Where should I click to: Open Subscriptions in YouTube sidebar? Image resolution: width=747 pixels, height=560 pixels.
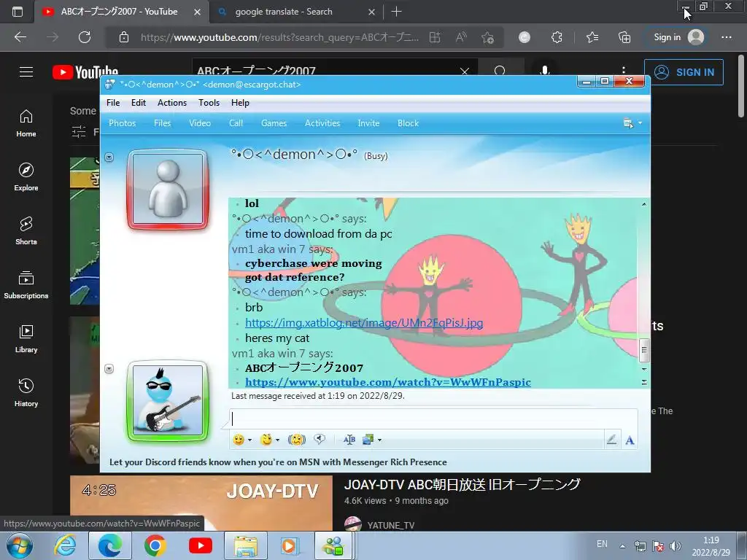coord(26,285)
